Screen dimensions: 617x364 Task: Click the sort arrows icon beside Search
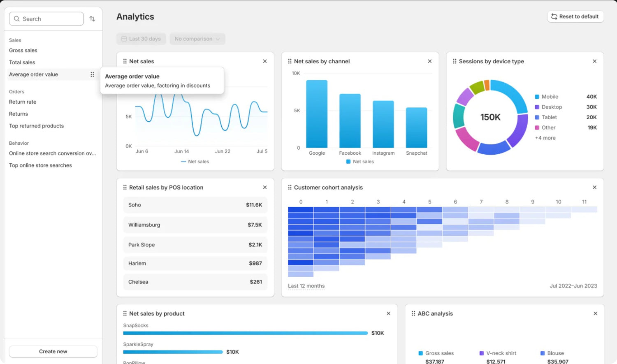tap(92, 19)
